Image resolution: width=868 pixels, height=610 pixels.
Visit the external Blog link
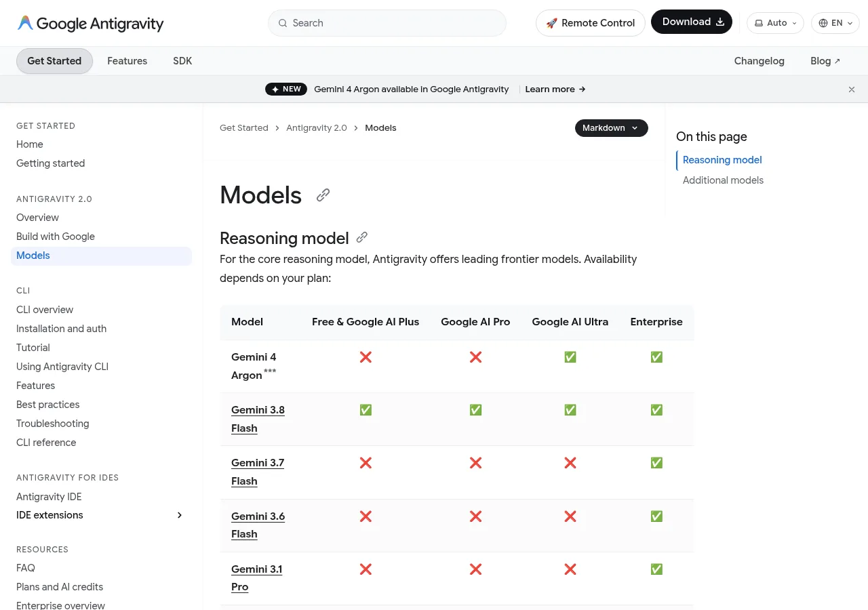(x=825, y=61)
